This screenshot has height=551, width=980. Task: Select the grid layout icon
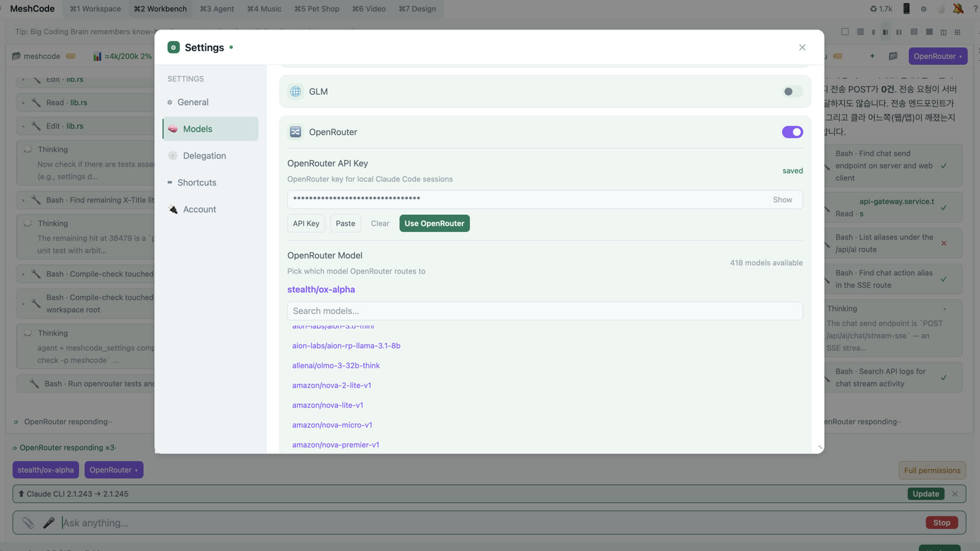click(x=957, y=32)
